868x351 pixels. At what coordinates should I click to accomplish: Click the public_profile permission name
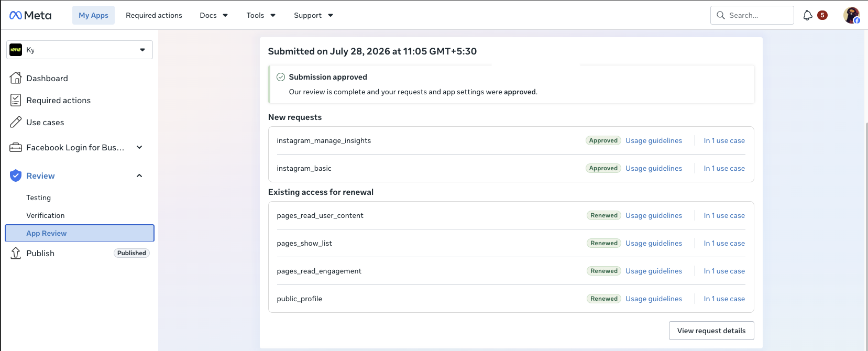click(x=300, y=299)
